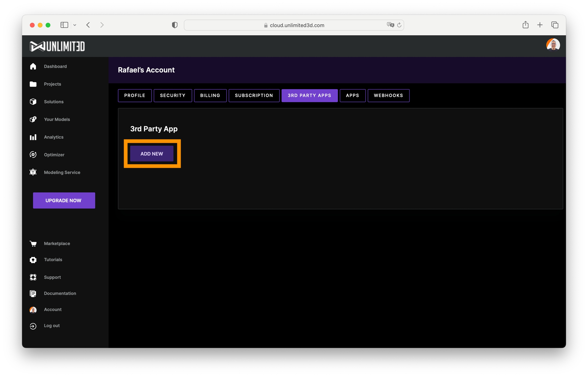Click the Log out link
This screenshot has width=588, height=377.
tap(52, 326)
